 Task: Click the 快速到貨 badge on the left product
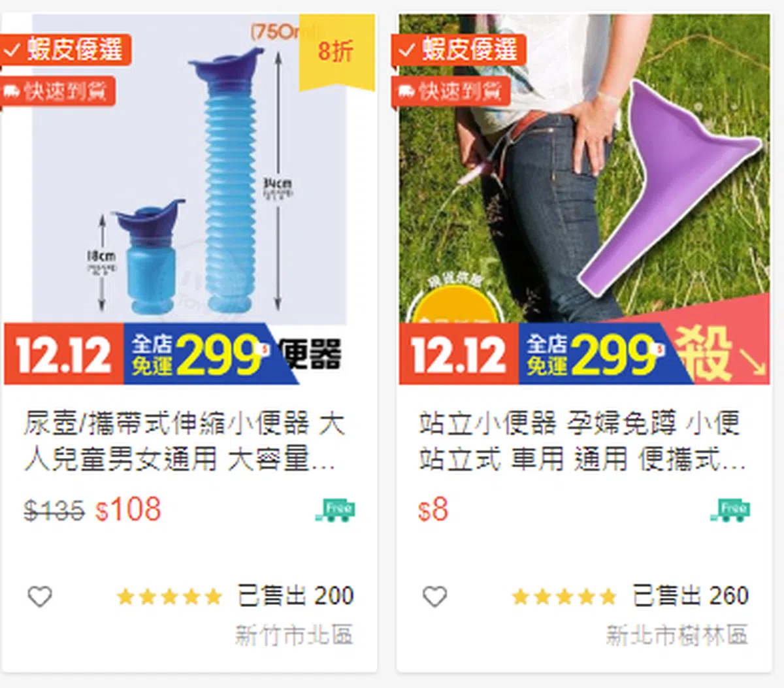(x=57, y=91)
